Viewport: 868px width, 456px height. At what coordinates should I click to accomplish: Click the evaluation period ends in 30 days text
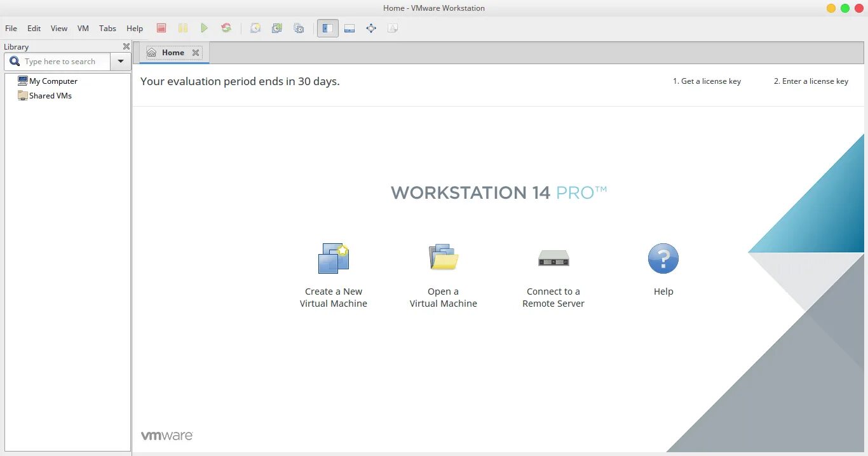(x=240, y=81)
